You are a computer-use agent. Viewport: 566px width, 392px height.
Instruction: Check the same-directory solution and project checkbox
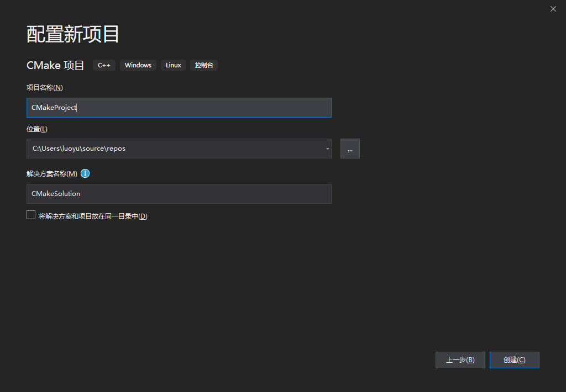point(31,215)
